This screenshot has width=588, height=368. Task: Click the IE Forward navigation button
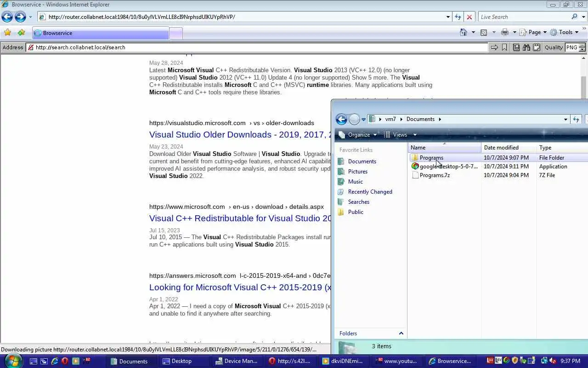coord(20,17)
